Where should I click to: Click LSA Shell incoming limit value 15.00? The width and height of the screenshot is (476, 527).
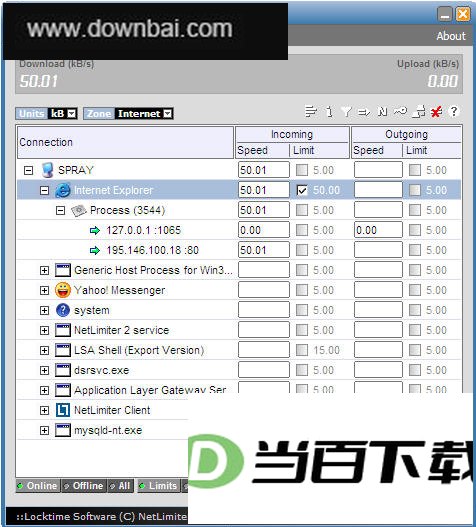[326, 350]
